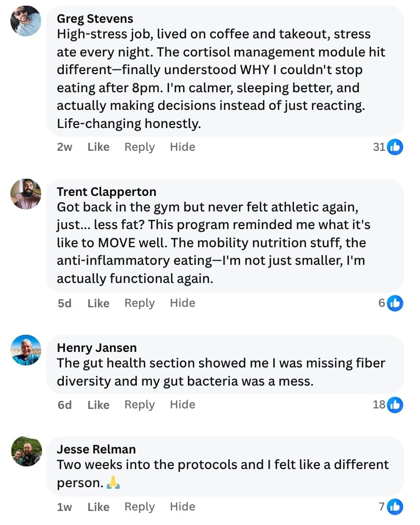
Task: Reply to Trent Clapperton's comment
Action: click(139, 303)
